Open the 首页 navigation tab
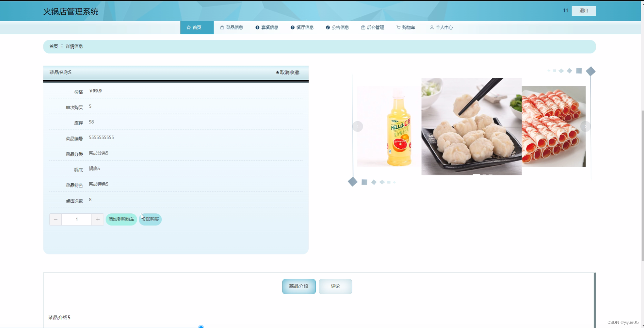This screenshot has height=328, width=644. pyautogui.click(x=197, y=28)
